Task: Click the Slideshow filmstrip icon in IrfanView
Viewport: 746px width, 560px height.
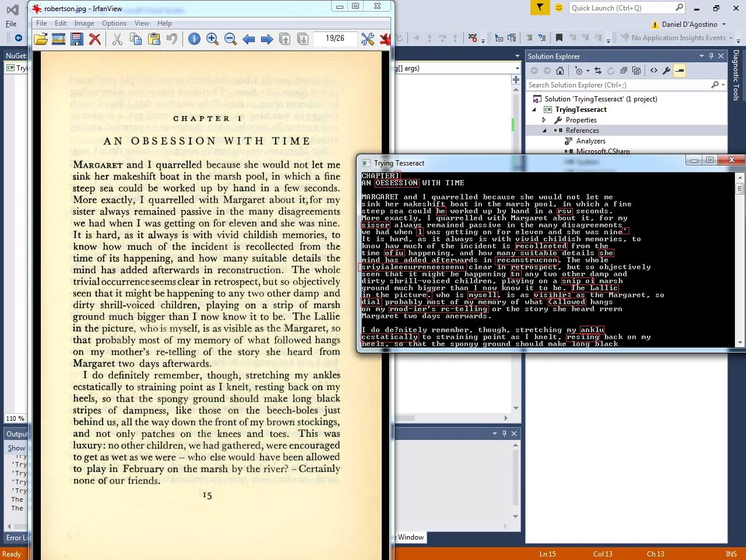Action: [58, 39]
